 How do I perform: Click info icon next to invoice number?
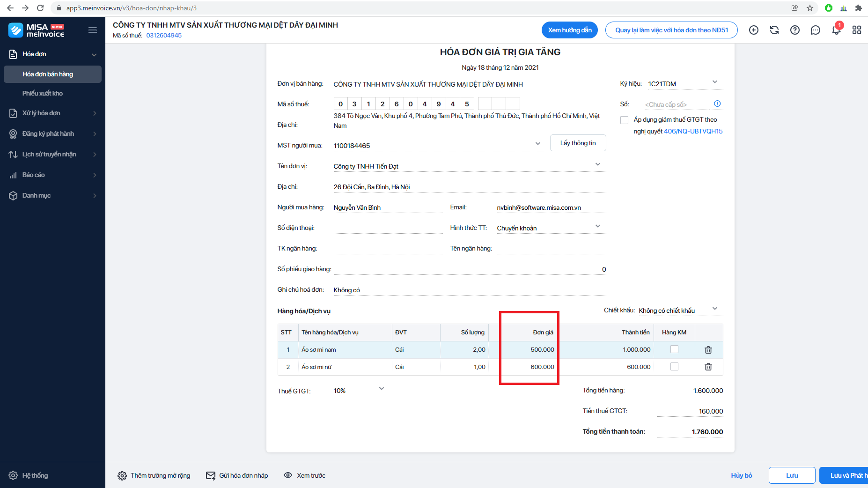click(717, 104)
